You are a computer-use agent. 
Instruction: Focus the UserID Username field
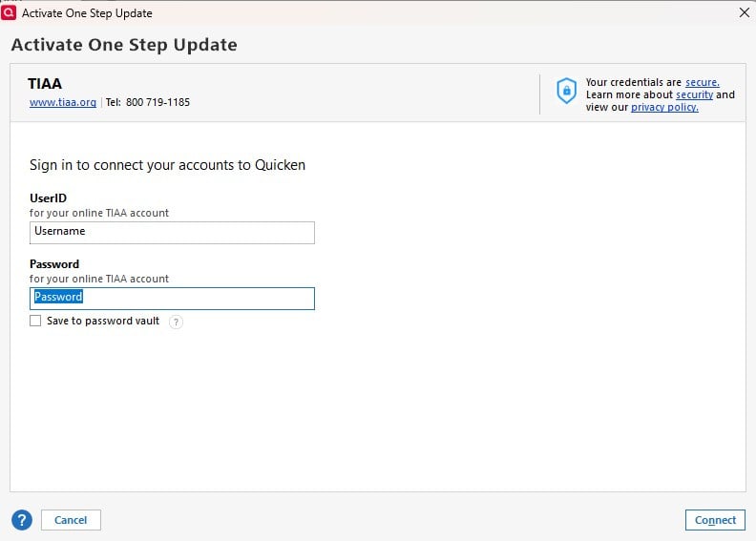pyautogui.click(x=172, y=233)
